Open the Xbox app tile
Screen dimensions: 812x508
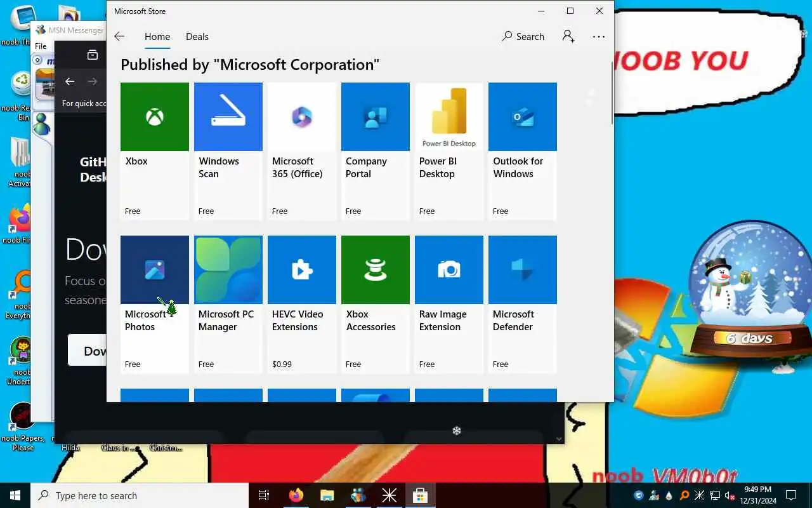[155, 151]
